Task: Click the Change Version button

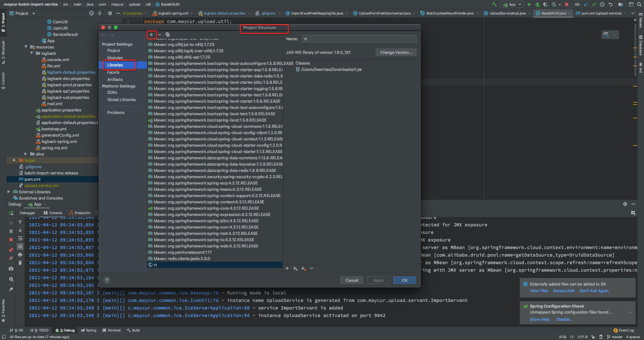Action: point(396,52)
